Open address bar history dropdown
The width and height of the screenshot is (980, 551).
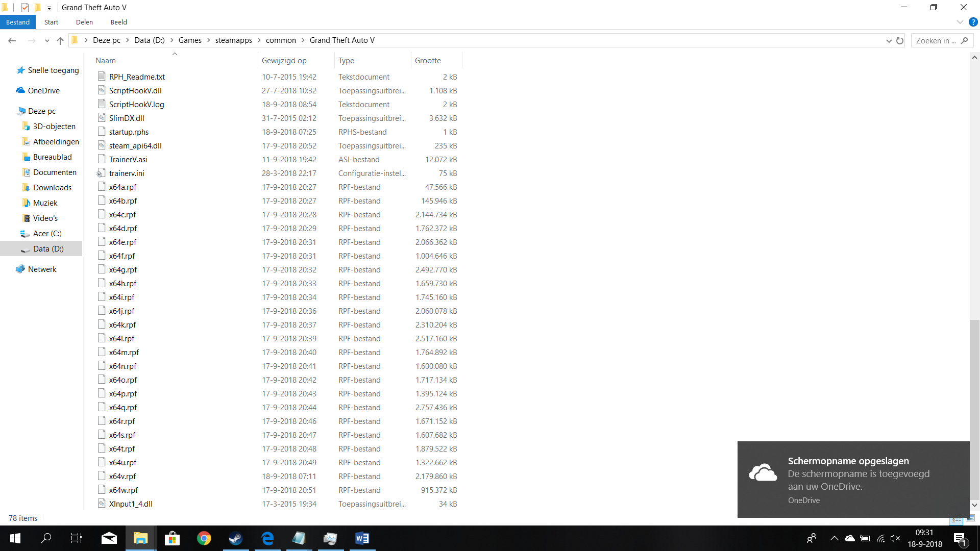pyautogui.click(x=889, y=41)
